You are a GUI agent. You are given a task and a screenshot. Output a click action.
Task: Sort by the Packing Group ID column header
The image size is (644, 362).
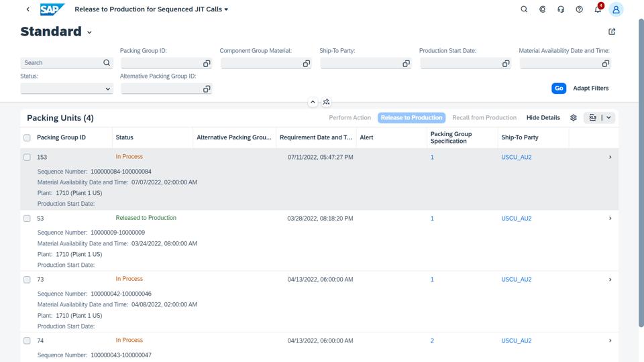(61, 137)
